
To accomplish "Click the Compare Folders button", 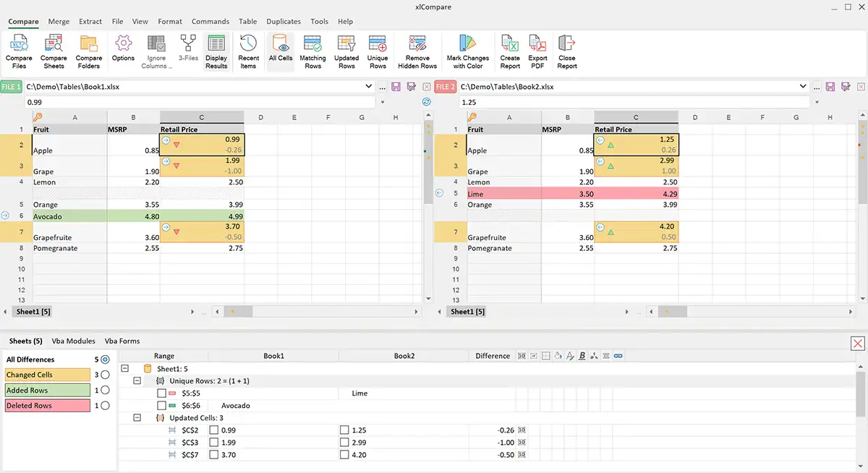I will pos(88,51).
